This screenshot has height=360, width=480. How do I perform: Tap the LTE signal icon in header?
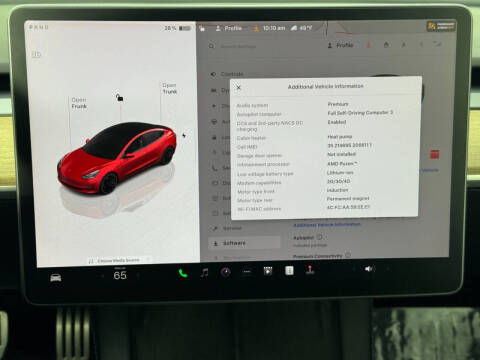click(x=438, y=44)
